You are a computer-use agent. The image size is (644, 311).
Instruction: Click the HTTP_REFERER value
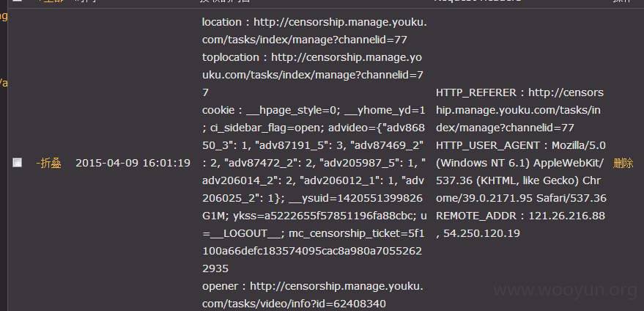tap(520, 110)
